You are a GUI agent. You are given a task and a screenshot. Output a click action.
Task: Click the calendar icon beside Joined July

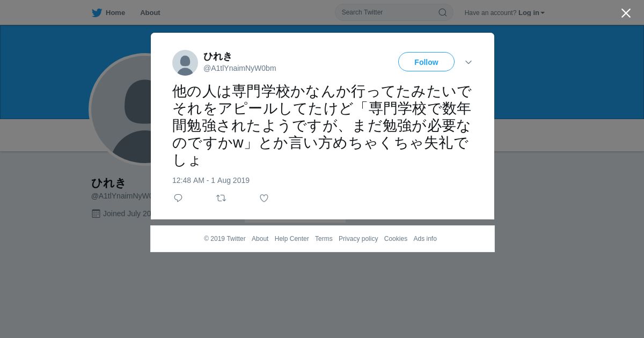(x=96, y=214)
